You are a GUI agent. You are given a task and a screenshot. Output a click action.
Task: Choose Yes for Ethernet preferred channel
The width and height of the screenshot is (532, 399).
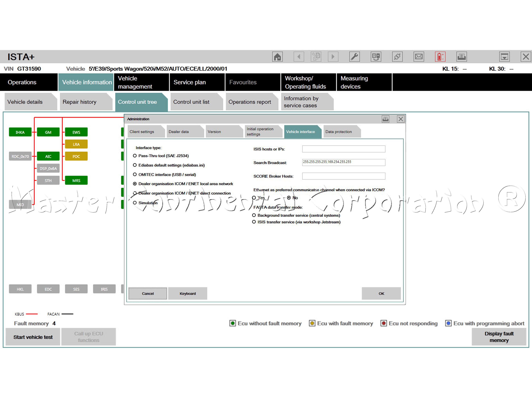click(x=254, y=198)
